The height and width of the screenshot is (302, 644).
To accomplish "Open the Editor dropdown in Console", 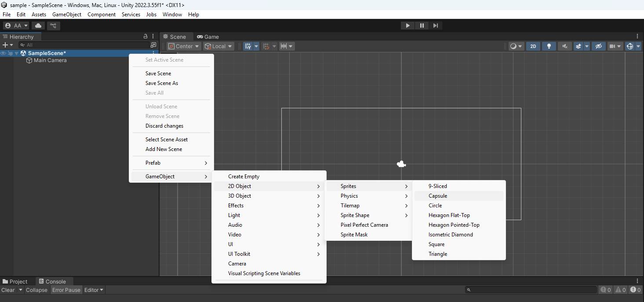I will point(94,290).
